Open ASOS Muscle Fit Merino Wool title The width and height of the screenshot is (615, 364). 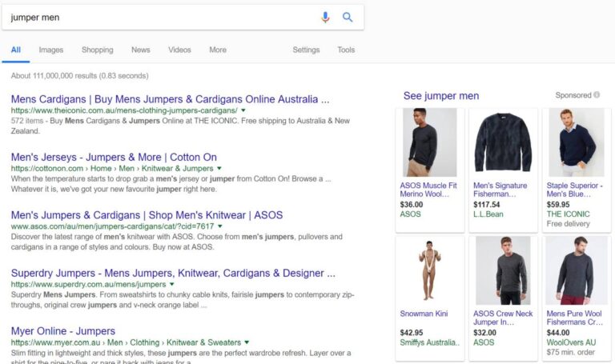pyautogui.click(x=428, y=190)
